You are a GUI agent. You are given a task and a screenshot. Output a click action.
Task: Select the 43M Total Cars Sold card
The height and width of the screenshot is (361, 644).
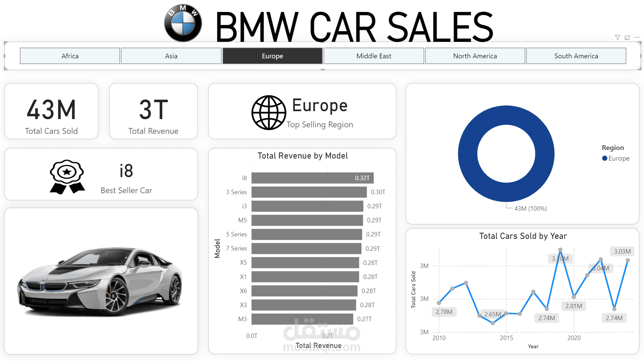click(51, 111)
